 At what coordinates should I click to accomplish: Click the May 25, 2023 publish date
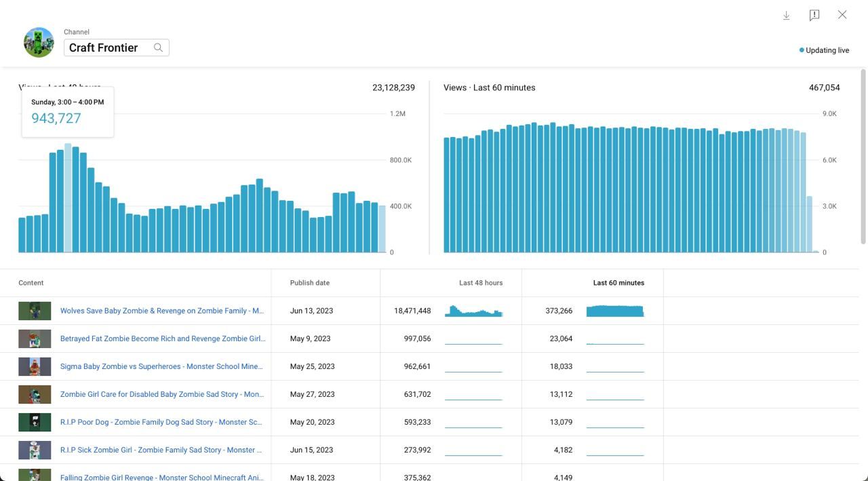coord(313,366)
